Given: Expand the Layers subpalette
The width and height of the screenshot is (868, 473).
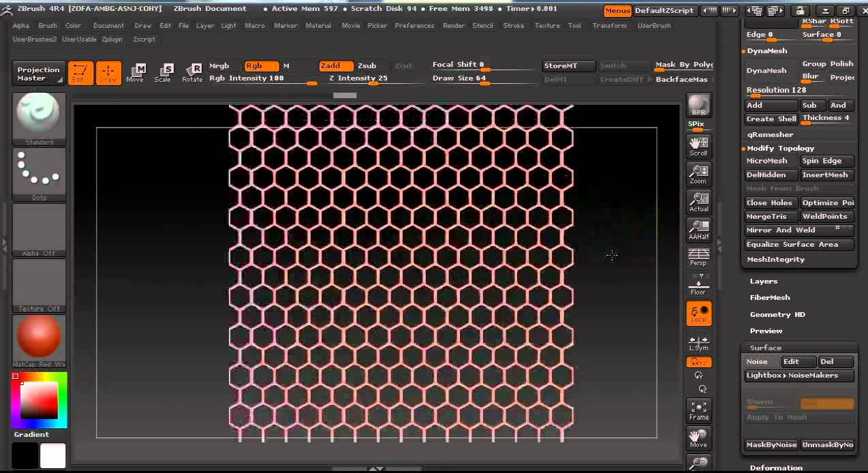Looking at the screenshot, I should tap(764, 281).
